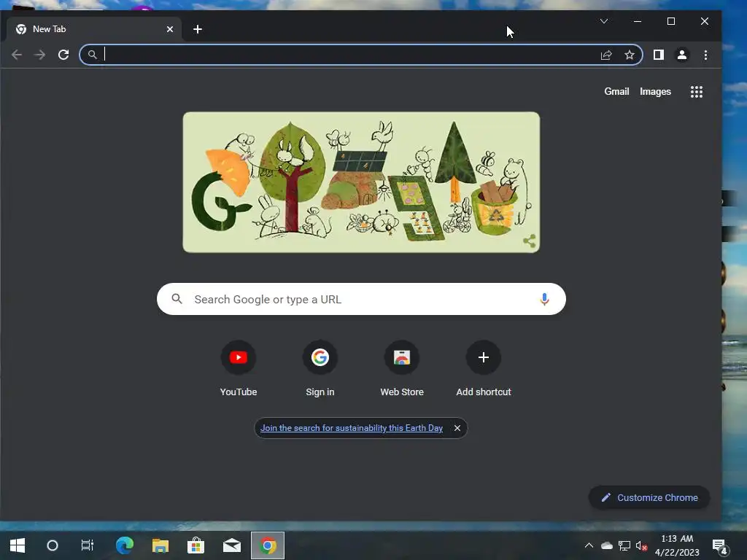
Task: Go forward using the forward arrow
Action: [x=40, y=55]
